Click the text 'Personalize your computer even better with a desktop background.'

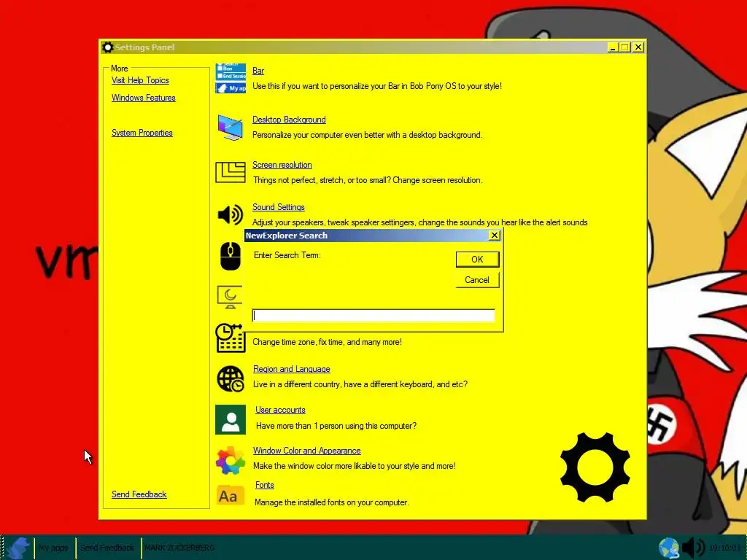368,135
